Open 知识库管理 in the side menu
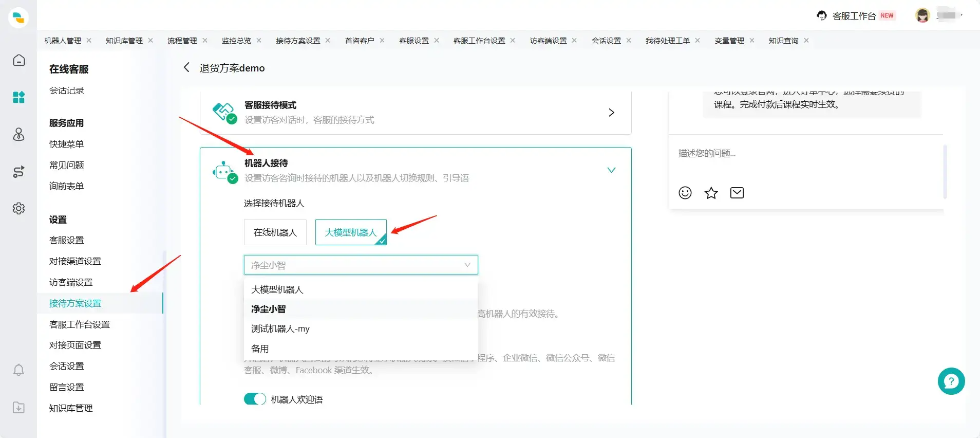This screenshot has width=980, height=438. [x=71, y=408]
